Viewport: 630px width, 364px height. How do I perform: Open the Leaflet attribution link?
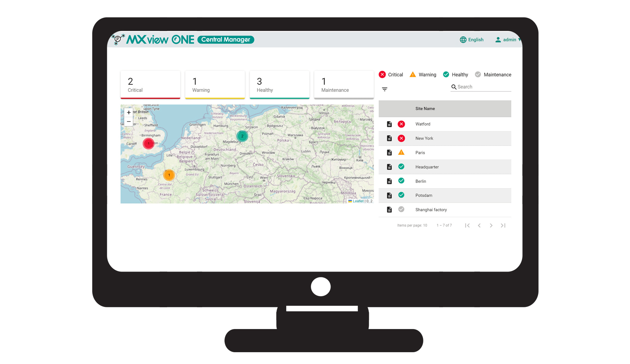coord(358,201)
